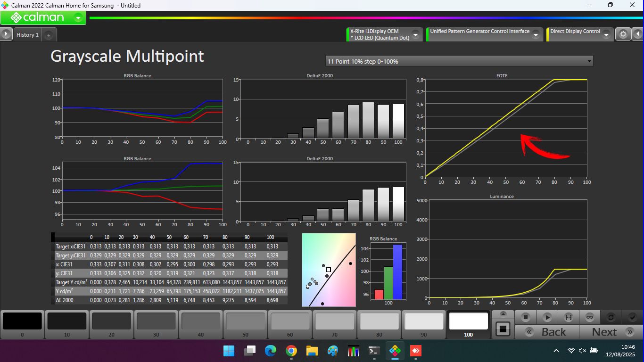Viewport: 644px width, 362px height.
Task: Open the Direct Display Control dropdown
Action: (x=606, y=34)
